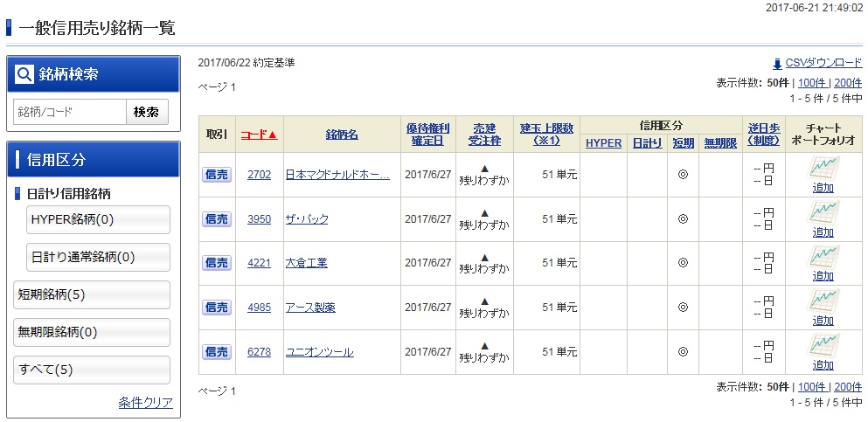Set top display count to 200件
868x422 pixels.
[x=848, y=84]
